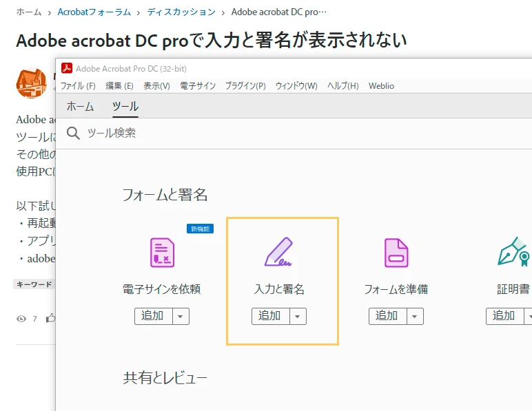532x411 pixels.
Task: Select the ツール tab in Acrobat
Action: coord(125,107)
